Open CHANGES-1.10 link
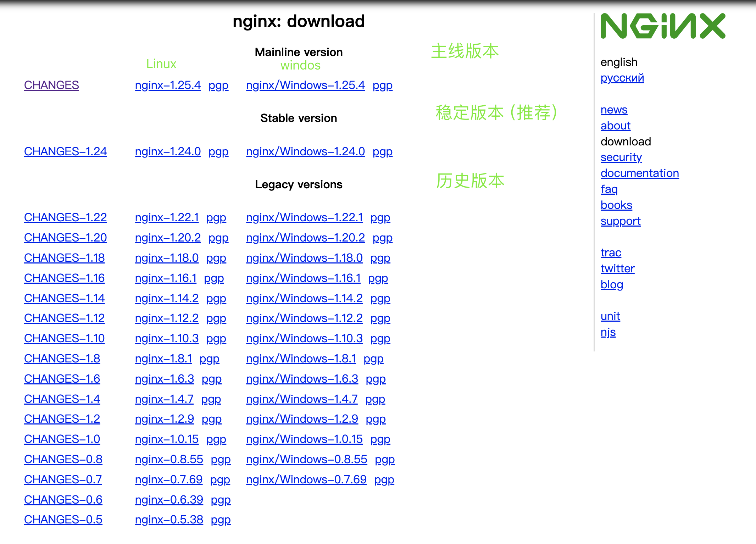The height and width of the screenshot is (544, 756). pos(65,338)
